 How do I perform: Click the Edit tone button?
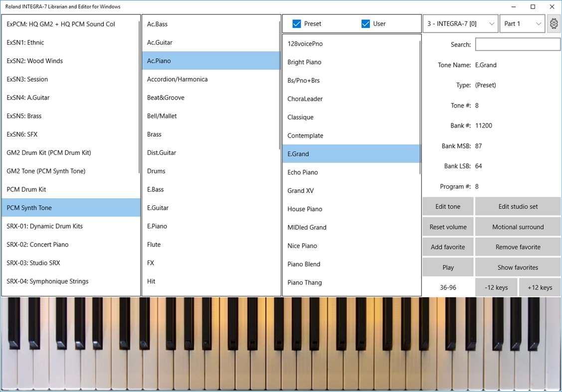(447, 206)
